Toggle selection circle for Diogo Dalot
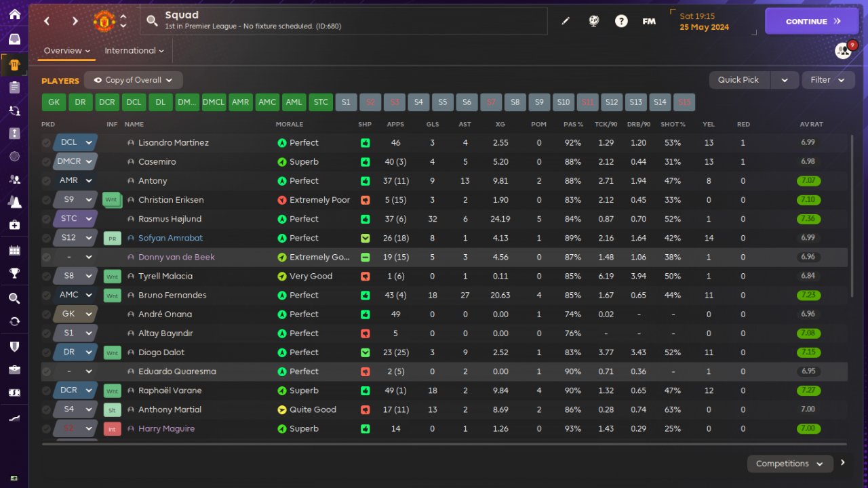The height and width of the screenshot is (488, 868). [46, 352]
